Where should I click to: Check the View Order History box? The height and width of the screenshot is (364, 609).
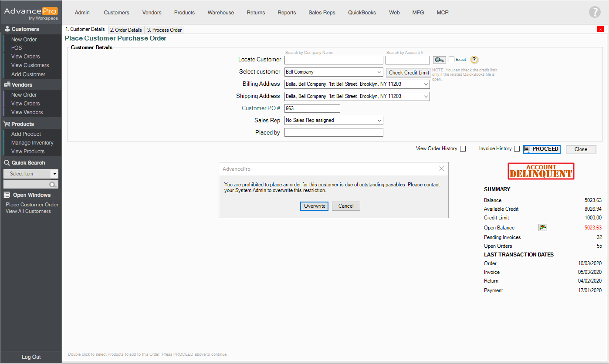pyautogui.click(x=463, y=149)
